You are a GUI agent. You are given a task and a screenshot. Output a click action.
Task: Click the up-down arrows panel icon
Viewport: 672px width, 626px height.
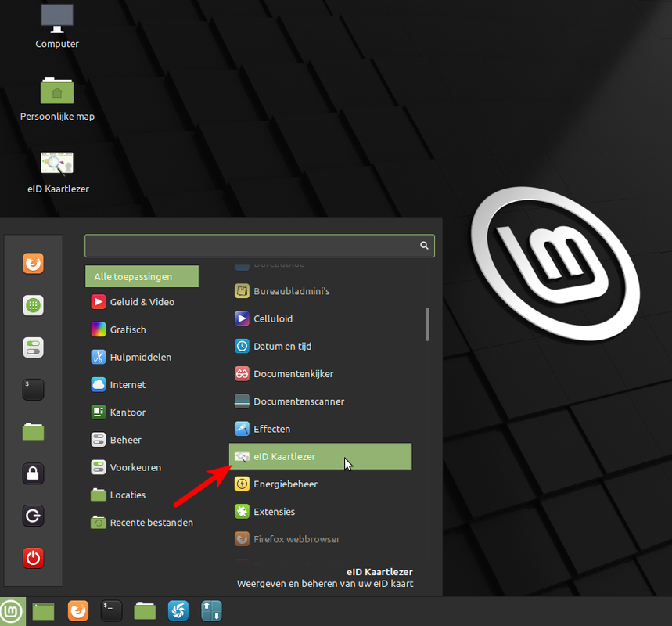(211, 611)
